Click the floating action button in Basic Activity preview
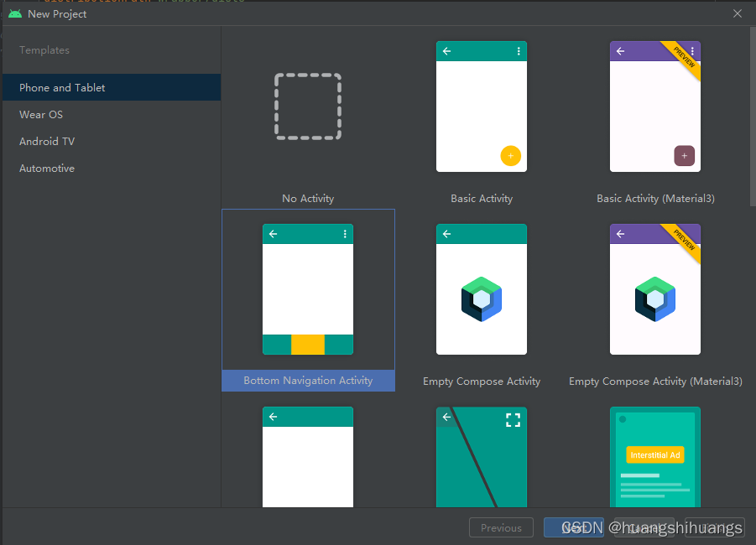This screenshot has height=545, width=756. pos(511,156)
